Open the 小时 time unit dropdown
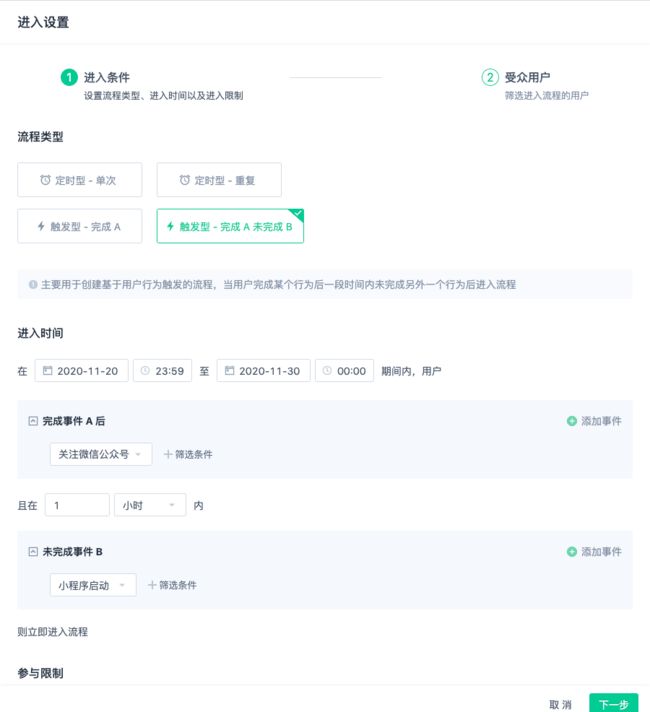The width and height of the screenshot is (650, 712). 150,505
